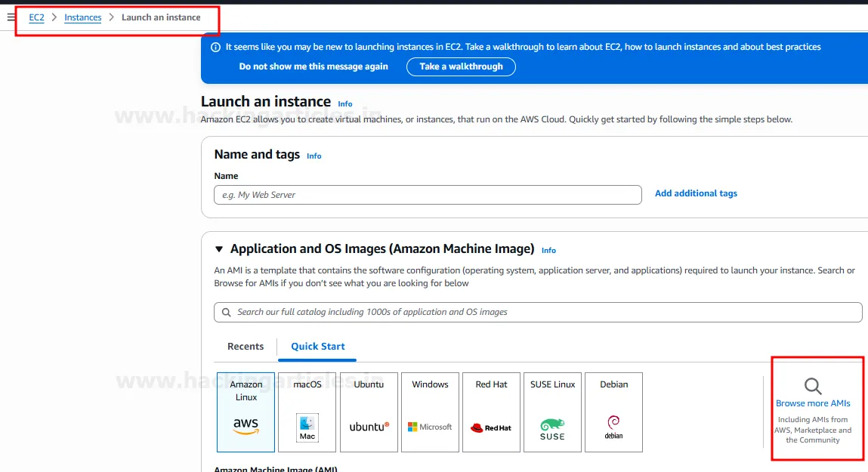Click the Browse more AMIs magnifier icon
Image resolution: width=868 pixels, height=472 pixels.
(x=813, y=386)
